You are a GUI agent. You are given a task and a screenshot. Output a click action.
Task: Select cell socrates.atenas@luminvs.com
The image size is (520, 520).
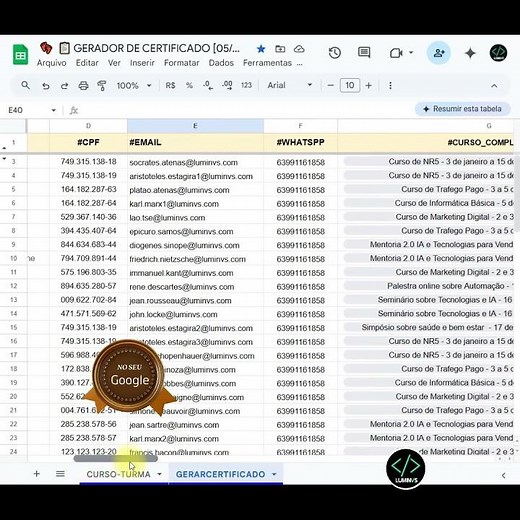[x=195, y=162]
